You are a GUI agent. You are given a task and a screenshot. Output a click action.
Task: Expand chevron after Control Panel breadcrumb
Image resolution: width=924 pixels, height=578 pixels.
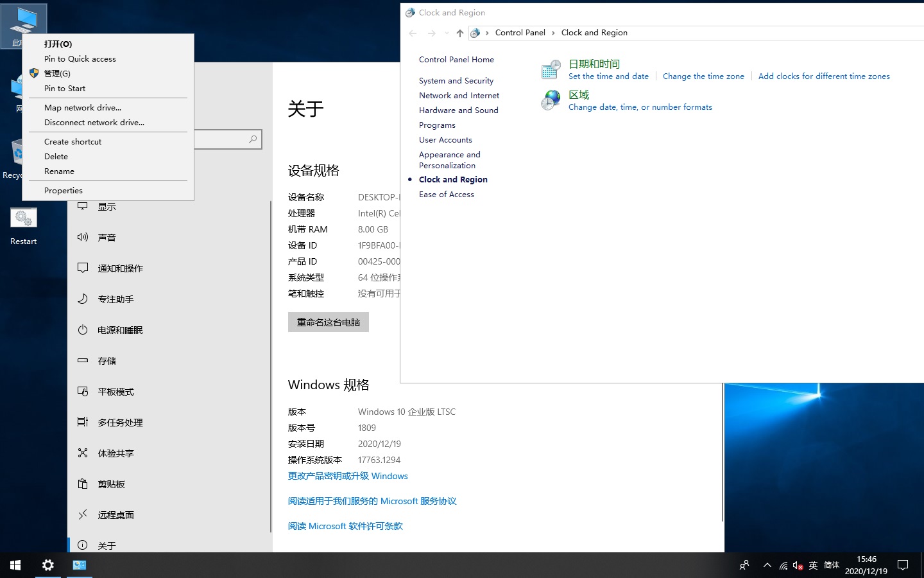553,33
